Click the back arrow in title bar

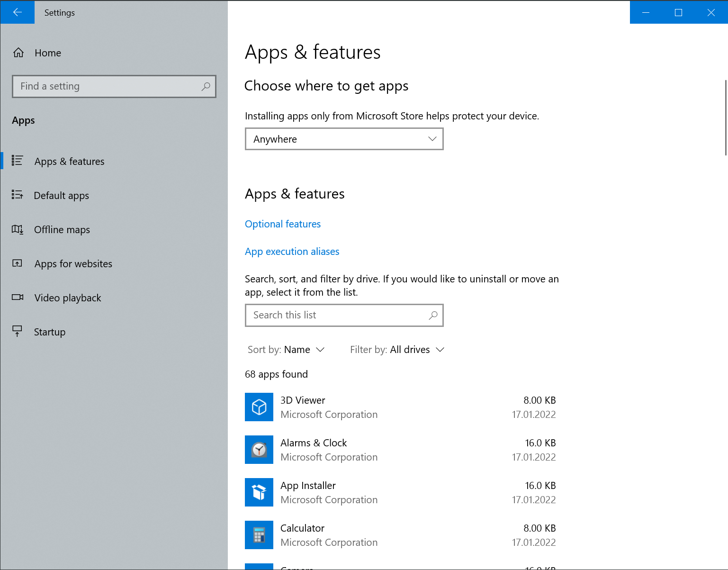[x=18, y=12]
